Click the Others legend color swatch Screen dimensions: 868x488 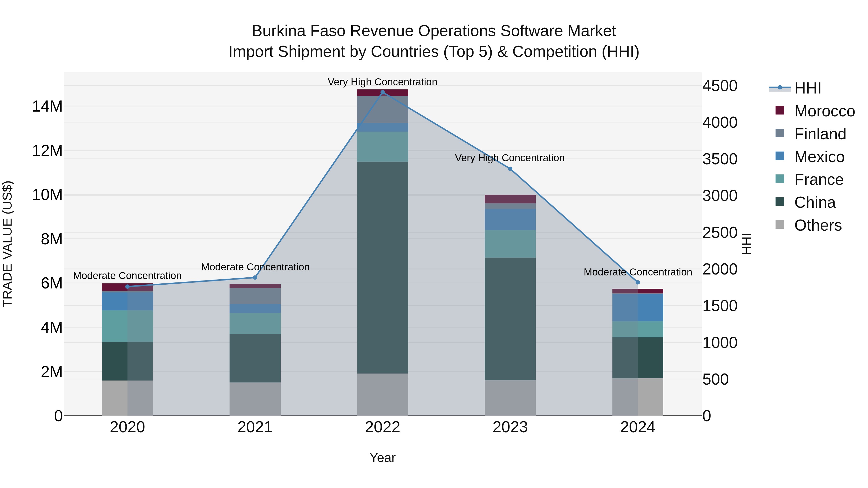[x=780, y=224]
